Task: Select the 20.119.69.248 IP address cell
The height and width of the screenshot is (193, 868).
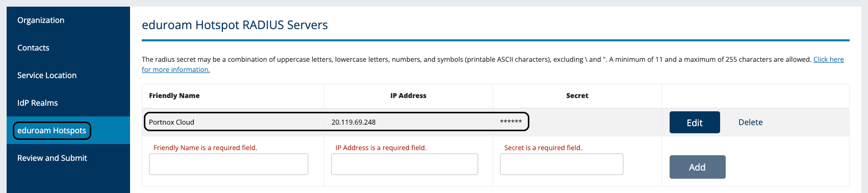Action: click(353, 123)
